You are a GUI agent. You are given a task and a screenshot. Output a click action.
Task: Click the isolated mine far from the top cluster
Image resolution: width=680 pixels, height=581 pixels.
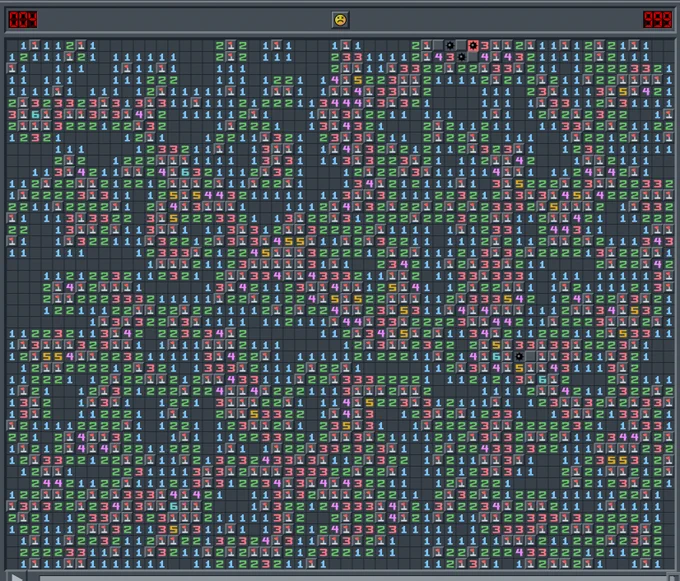click(519, 356)
